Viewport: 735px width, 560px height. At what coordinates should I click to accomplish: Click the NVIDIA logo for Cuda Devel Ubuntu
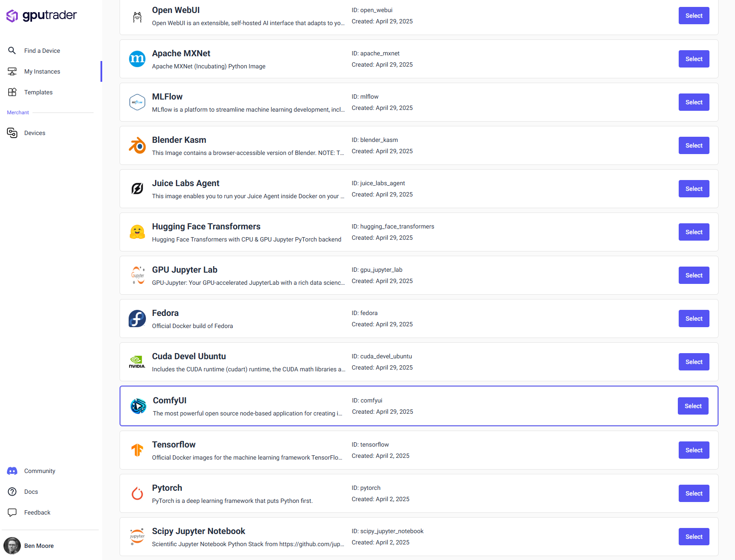pos(137,362)
